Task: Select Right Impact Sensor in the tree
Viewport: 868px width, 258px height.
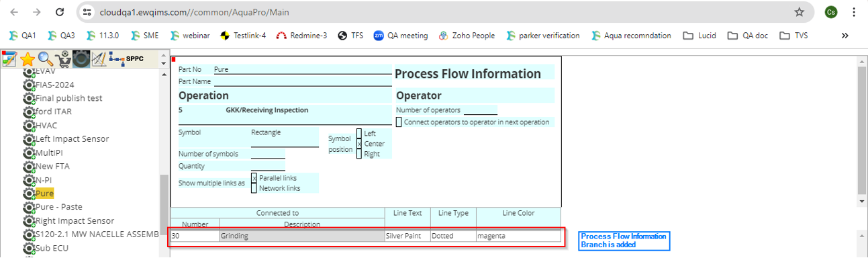Action: [x=75, y=220]
